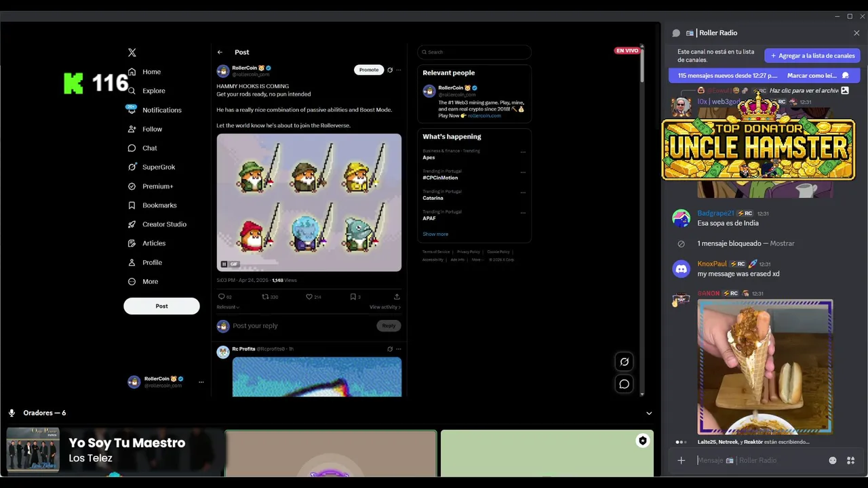Image resolution: width=868 pixels, height=488 pixels.
Task: Click the floating chat bubble button
Action: pyautogui.click(x=625, y=384)
